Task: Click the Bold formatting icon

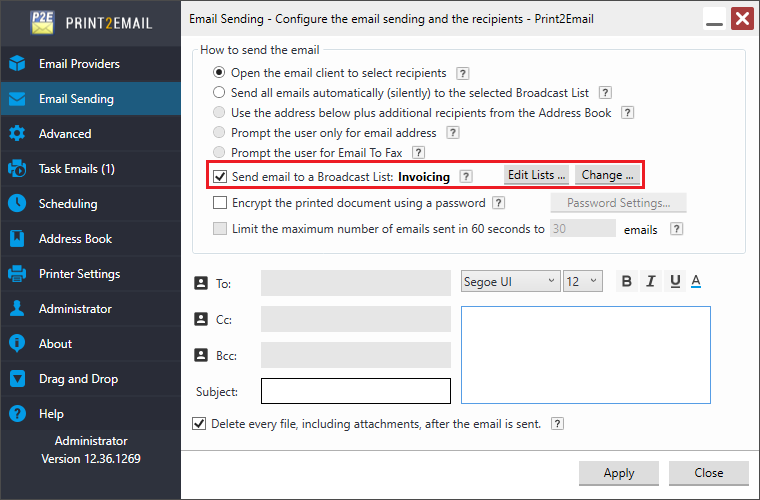Action: tap(627, 282)
